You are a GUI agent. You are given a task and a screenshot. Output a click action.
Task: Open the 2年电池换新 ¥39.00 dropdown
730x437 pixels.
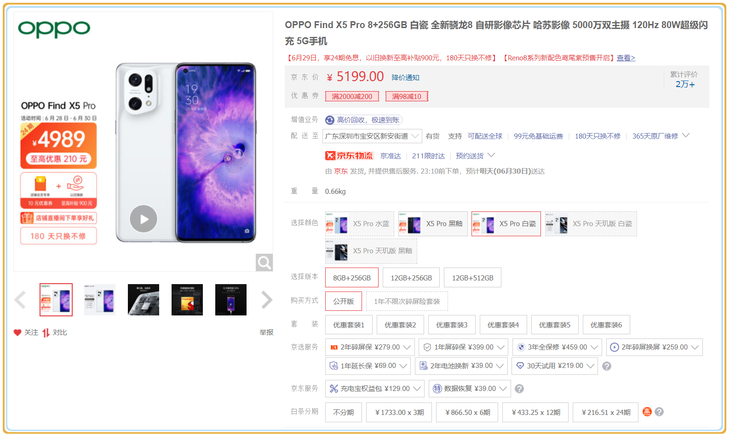click(461, 366)
